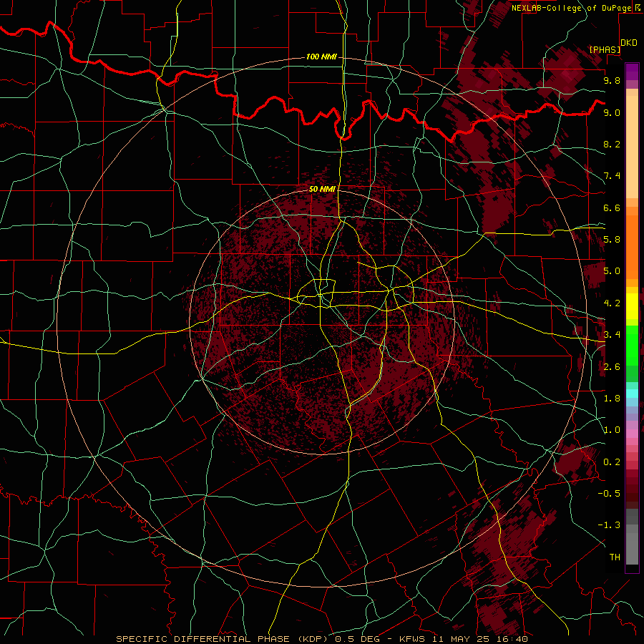Viewport: 644px width, 644px height.
Task: Click the "DKD" label above the color bar
Action: click(629, 43)
